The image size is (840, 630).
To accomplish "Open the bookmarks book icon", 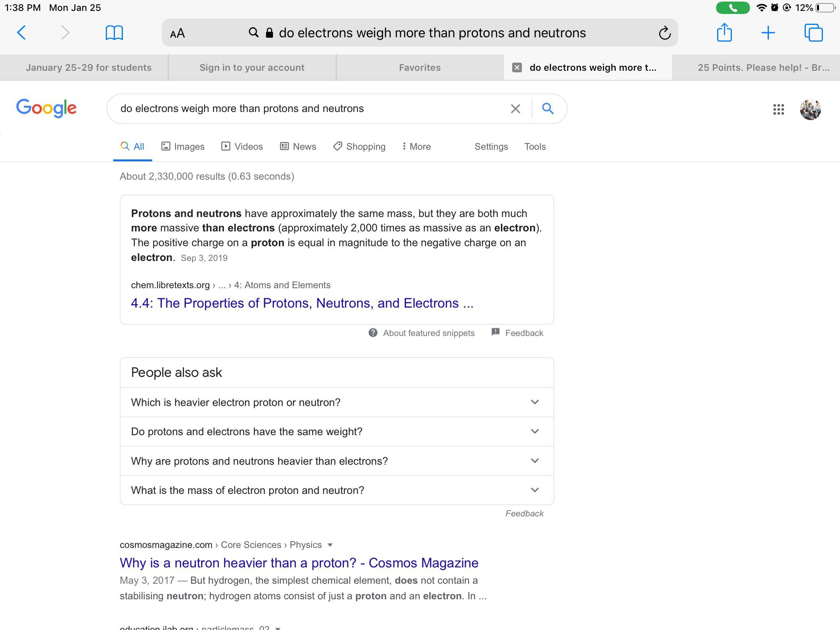I will click(114, 33).
